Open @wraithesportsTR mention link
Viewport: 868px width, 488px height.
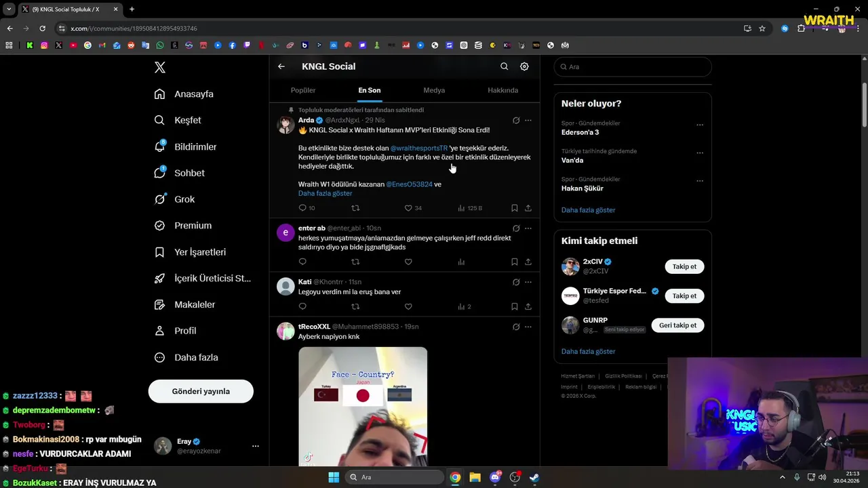419,148
